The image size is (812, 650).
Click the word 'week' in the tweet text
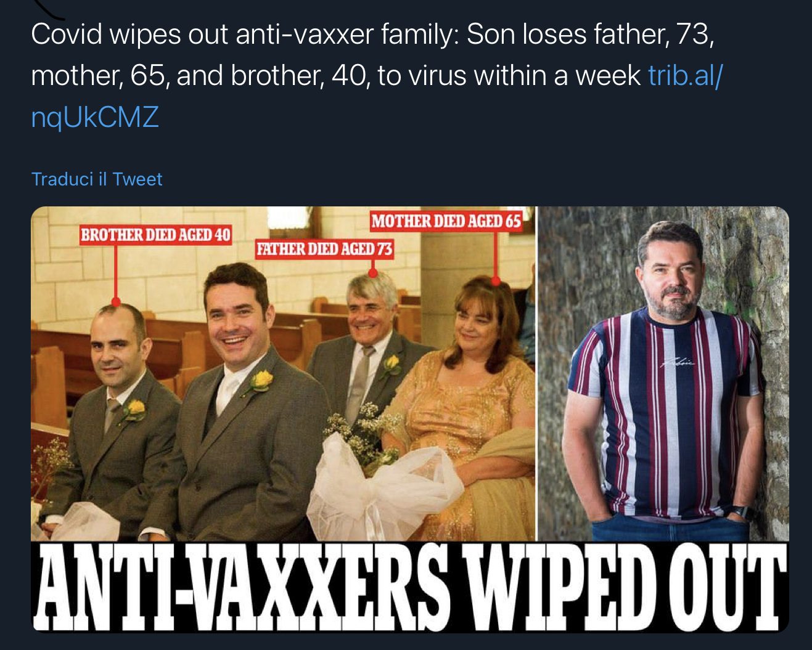point(609,76)
